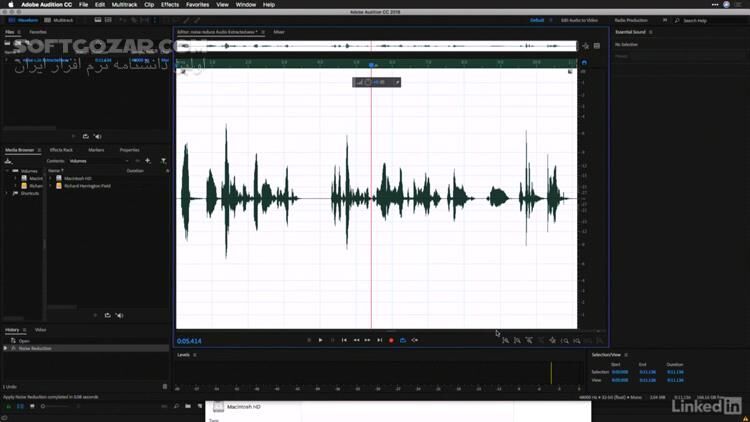The width and height of the screenshot is (750, 422).
Task: Open the Levels panel menu
Action: pos(195,355)
